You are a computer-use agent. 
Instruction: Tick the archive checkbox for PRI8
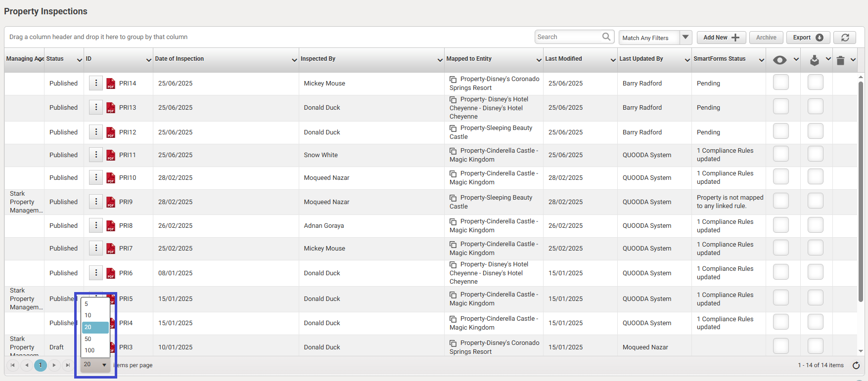point(816,225)
